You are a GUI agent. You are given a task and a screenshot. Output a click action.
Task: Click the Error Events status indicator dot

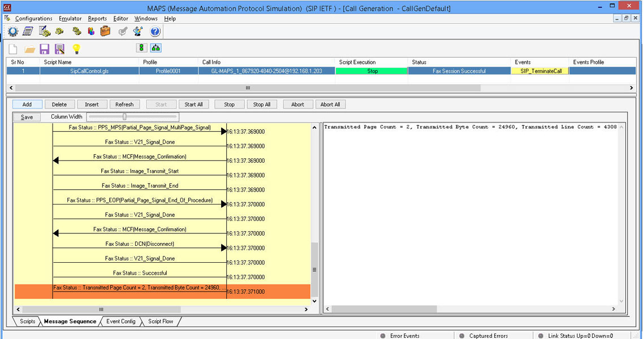pos(383,336)
